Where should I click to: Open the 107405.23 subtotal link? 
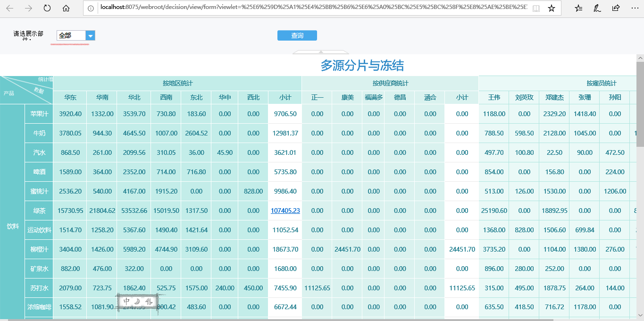[x=285, y=211]
